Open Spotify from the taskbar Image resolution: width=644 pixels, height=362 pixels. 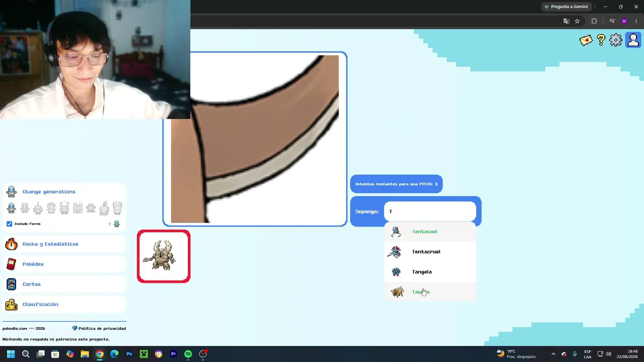pos(188,354)
